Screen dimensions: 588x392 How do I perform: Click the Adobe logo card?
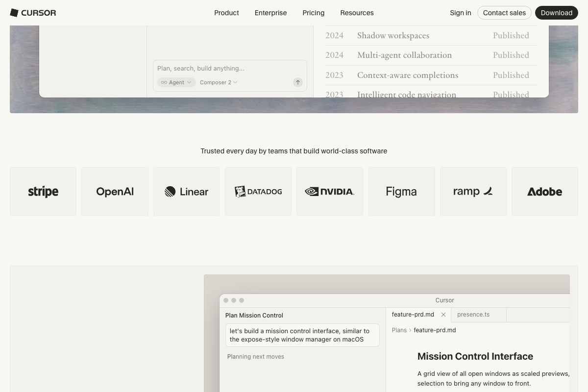coord(545,192)
